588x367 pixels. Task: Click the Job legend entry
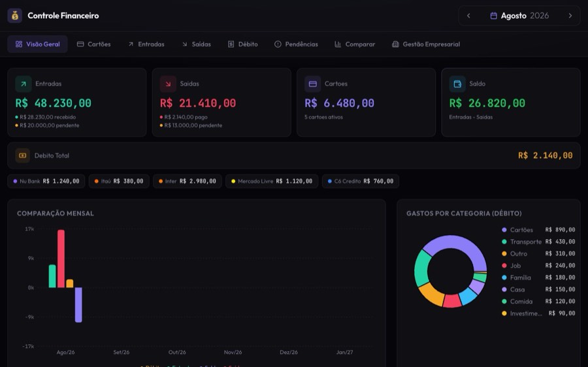pyautogui.click(x=538, y=265)
